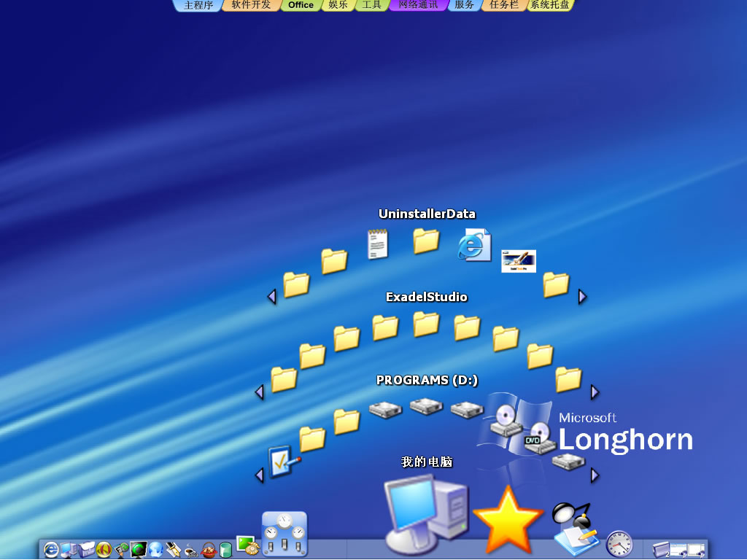Open the large 我的电脑 computer icon

pos(426,516)
